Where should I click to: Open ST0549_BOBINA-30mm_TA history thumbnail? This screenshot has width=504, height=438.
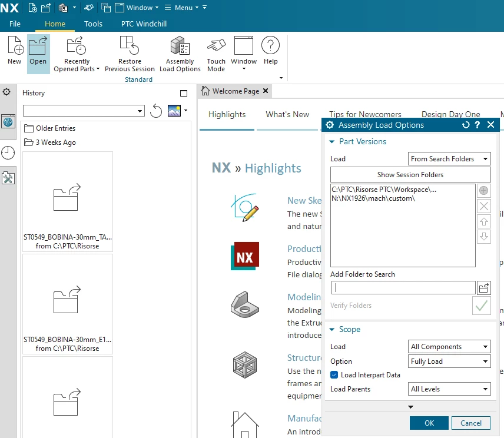coord(68,201)
